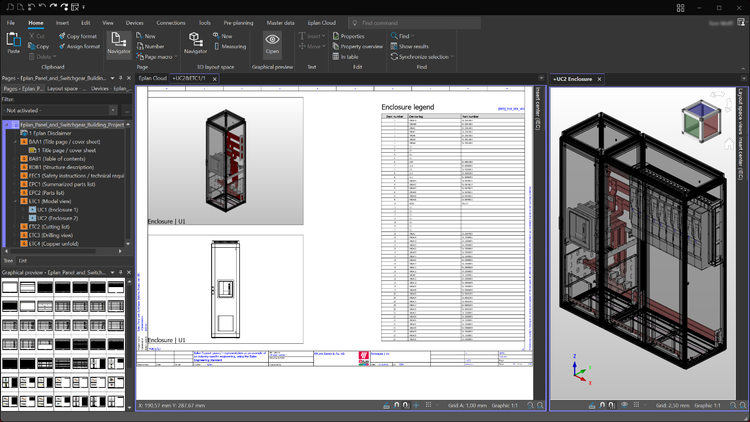Create a New 3D layout space
The width and height of the screenshot is (750, 422).
[x=222, y=36]
